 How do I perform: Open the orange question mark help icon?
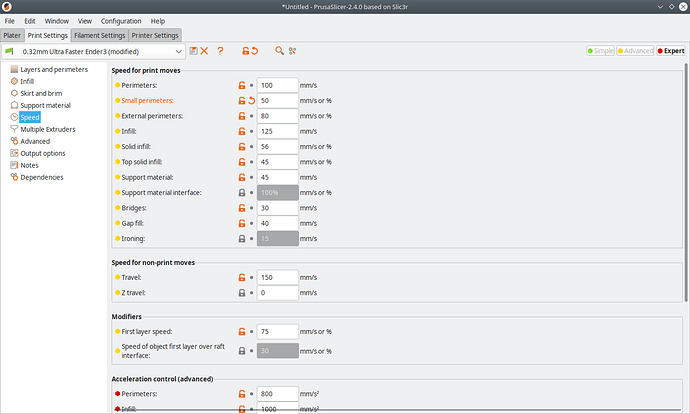tap(220, 51)
